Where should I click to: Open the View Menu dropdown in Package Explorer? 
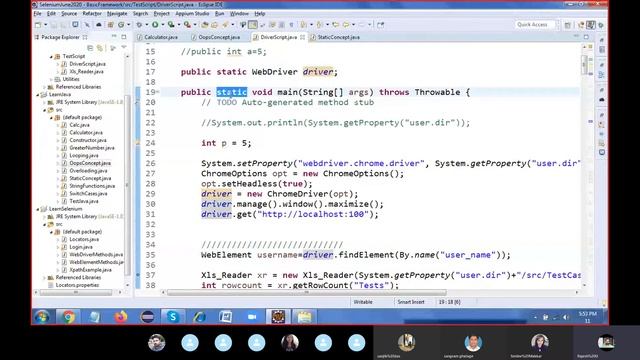[x=124, y=48]
